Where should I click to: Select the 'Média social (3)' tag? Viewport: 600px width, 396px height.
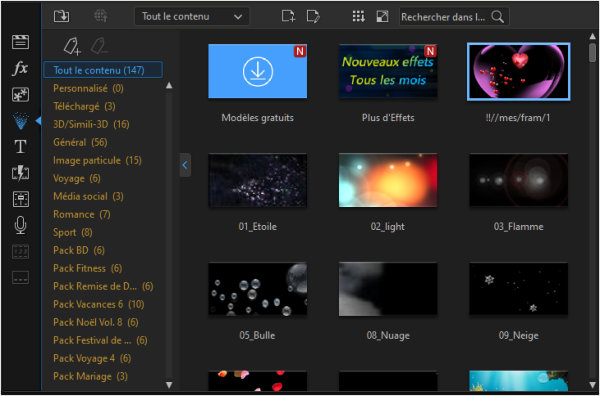88,196
